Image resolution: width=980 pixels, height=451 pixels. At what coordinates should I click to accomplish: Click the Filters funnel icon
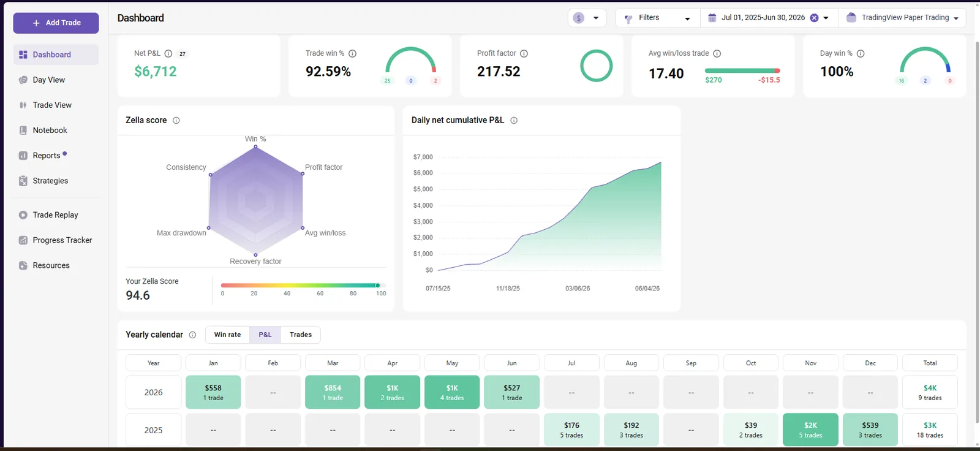coord(628,19)
